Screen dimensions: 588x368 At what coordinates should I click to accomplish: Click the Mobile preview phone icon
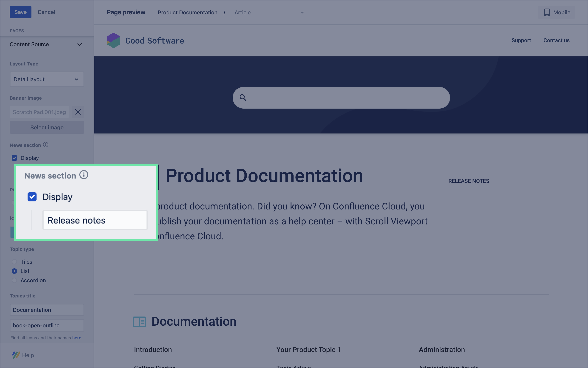click(547, 12)
